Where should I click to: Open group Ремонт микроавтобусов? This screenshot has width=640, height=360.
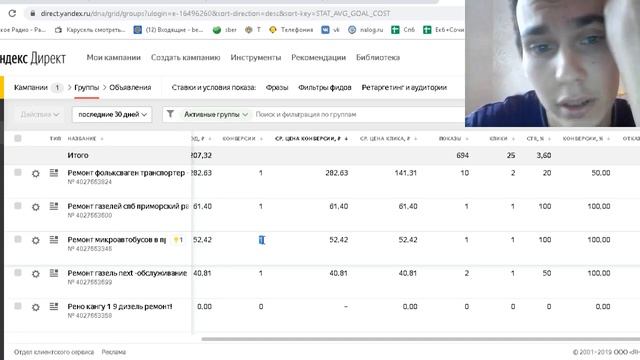coord(117,240)
